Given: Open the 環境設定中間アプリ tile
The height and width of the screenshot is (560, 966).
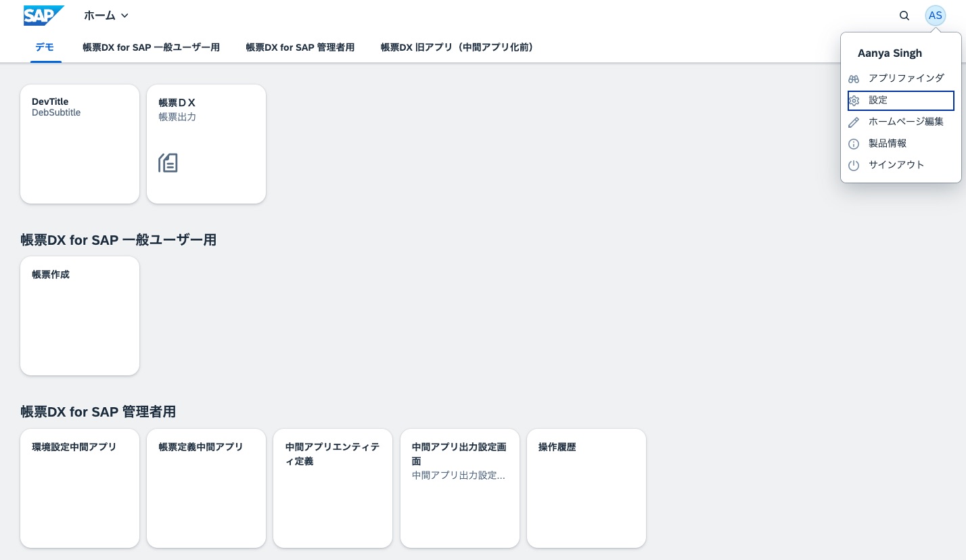Looking at the screenshot, I should coord(80,488).
